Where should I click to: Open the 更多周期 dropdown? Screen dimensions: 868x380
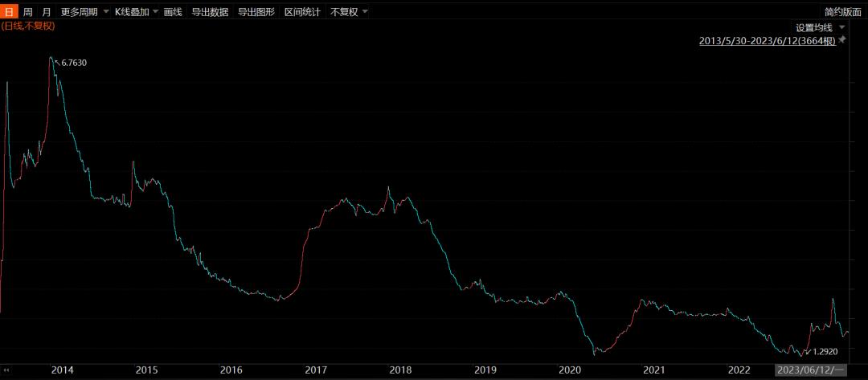(84, 12)
